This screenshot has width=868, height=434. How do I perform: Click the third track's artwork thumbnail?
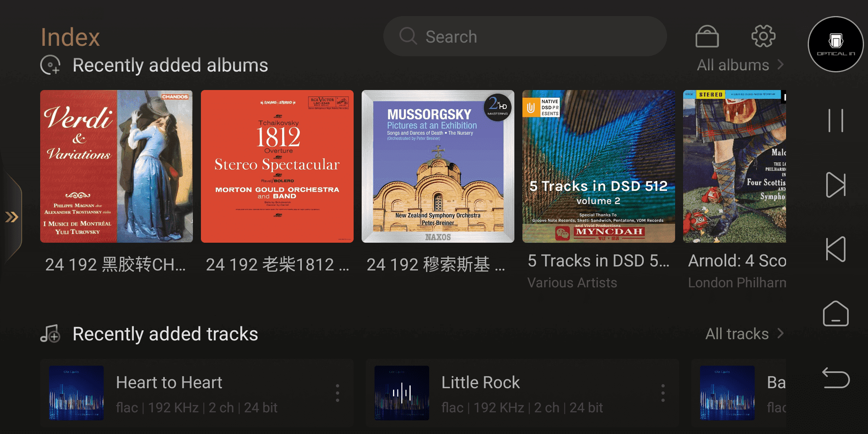click(x=727, y=393)
